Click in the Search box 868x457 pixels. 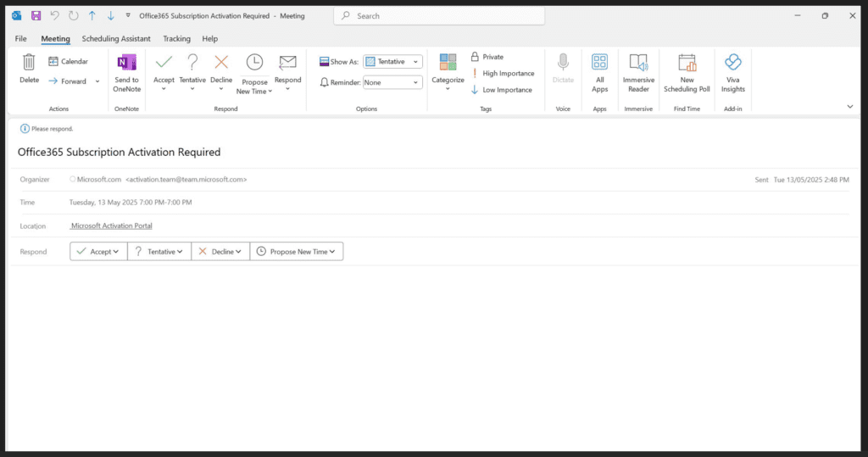(439, 16)
